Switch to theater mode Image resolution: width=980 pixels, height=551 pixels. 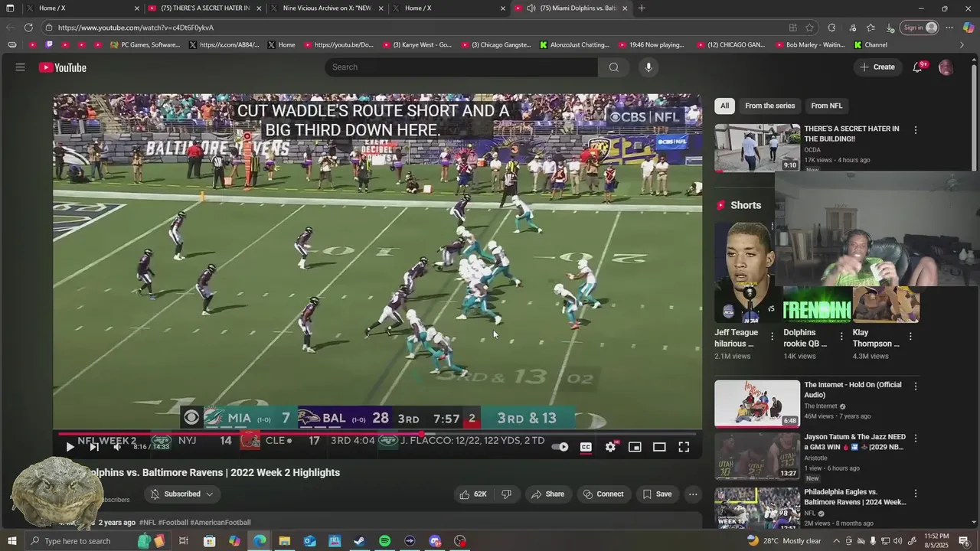[659, 447]
